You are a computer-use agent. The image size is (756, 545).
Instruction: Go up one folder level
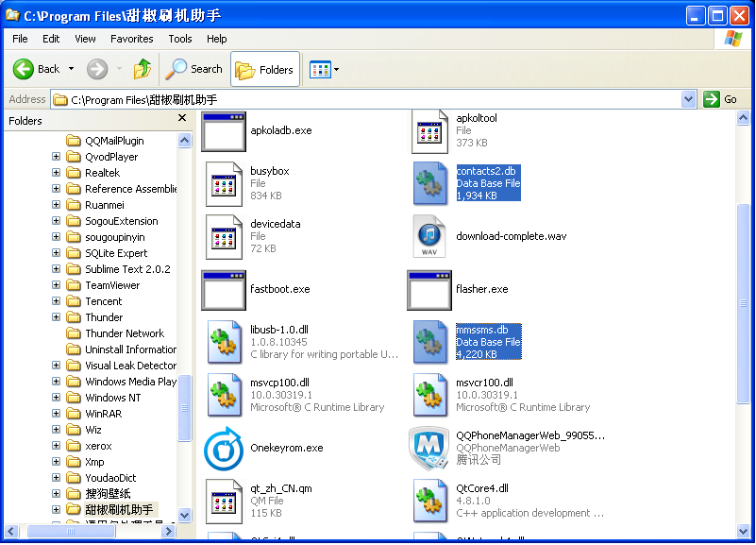143,69
